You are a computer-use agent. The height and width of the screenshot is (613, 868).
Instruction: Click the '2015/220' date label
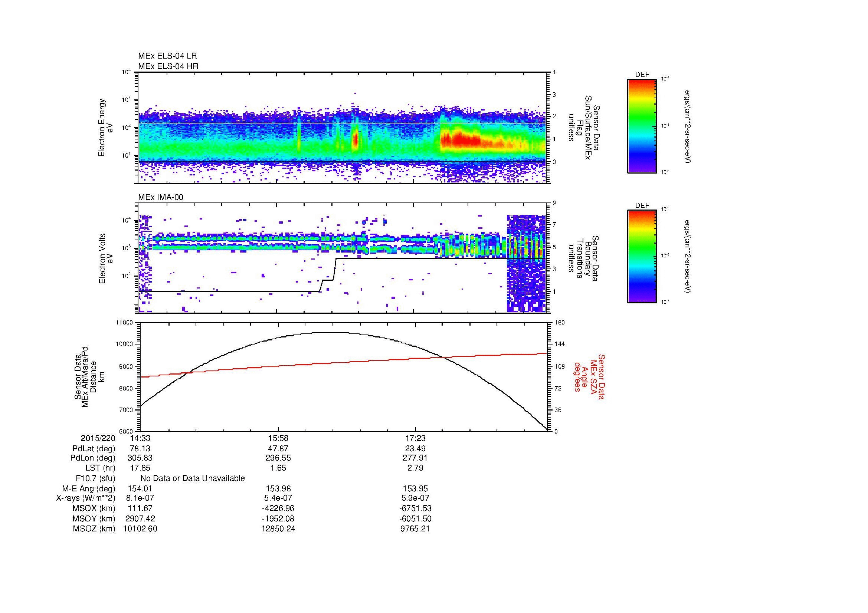pyautogui.click(x=98, y=438)
